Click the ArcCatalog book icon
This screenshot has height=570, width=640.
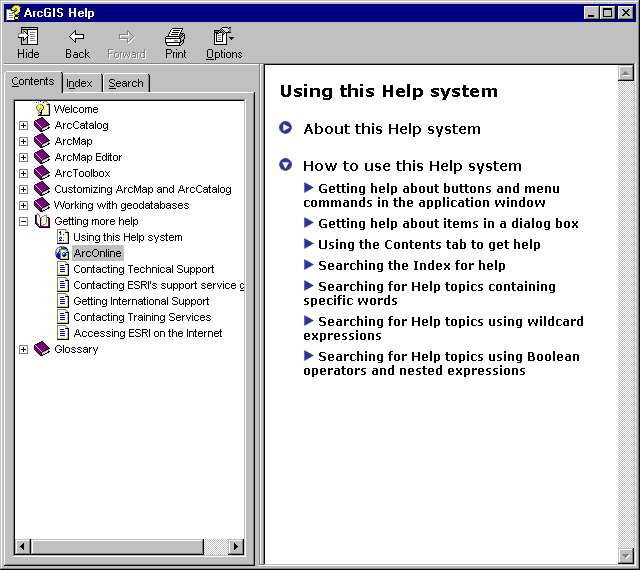tap(42, 125)
